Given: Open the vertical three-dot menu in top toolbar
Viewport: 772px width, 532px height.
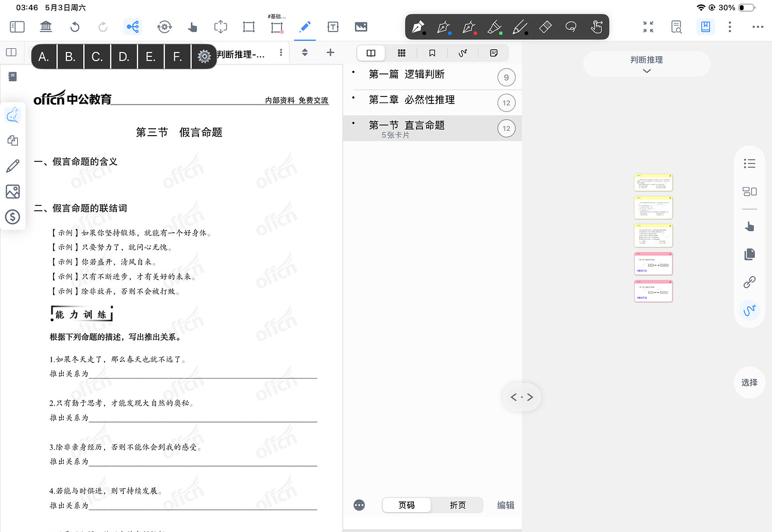Looking at the screenshot, I should point(730,27).
